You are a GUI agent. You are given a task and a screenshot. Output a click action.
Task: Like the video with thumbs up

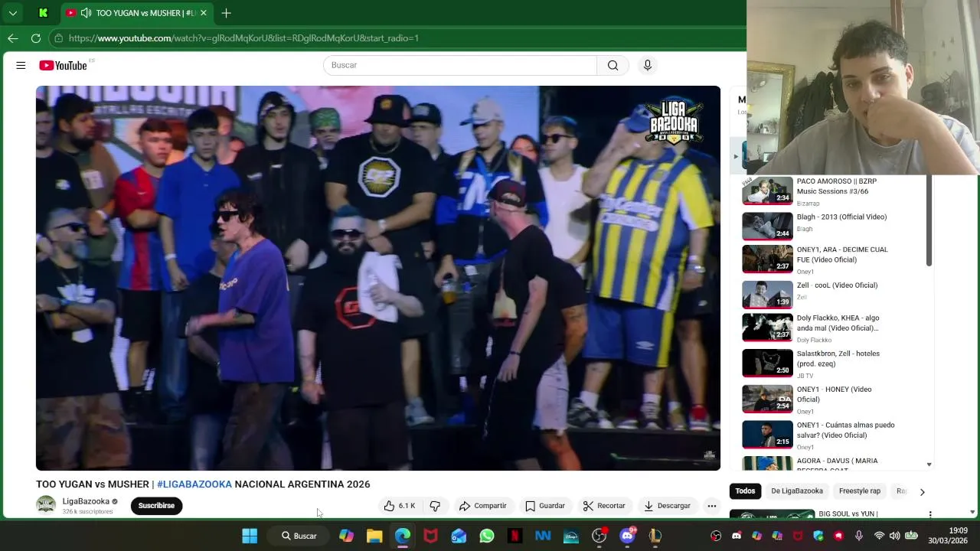pos(399,506)
